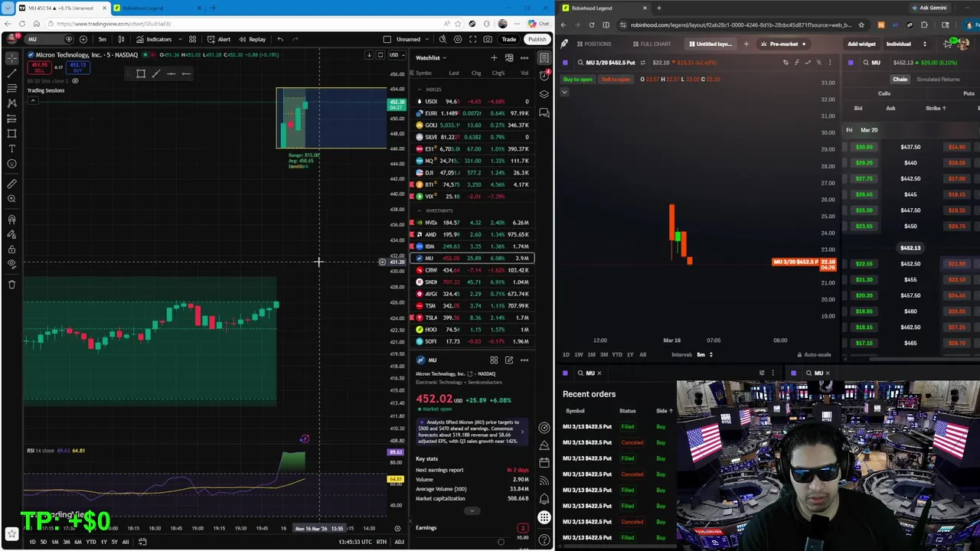This screenshot has height=551, width=980.
Task: Expand the chart legend chevron in Robinhood
Action: (564, 93)
